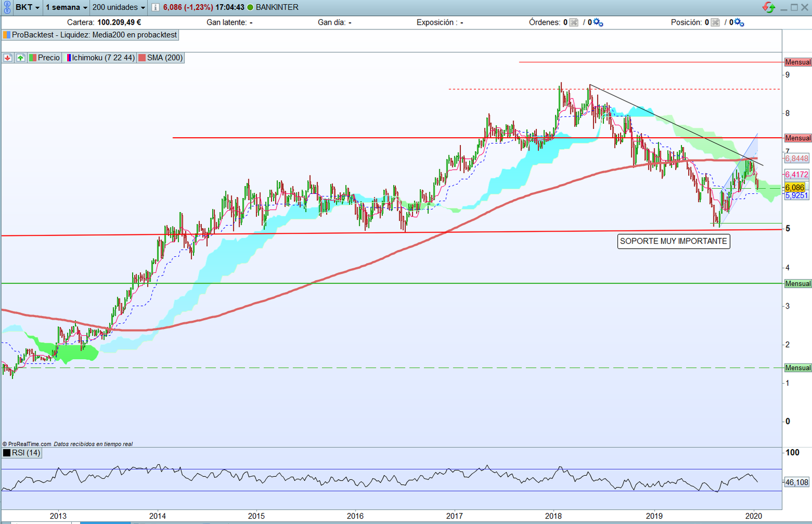Click the yellow 6,086 current price label
The image size is (812, 524).
(x=795, y=188)
